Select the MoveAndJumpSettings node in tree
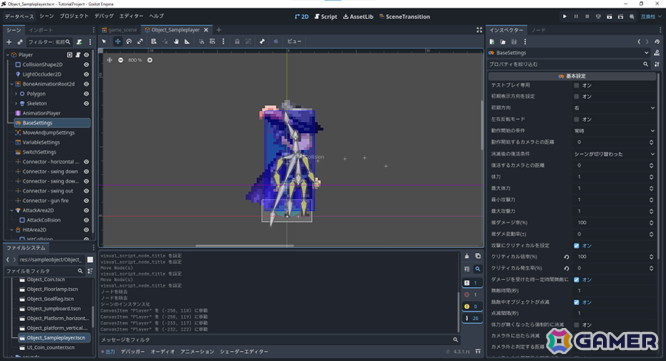The height and width of the screenshot is (361, 666). 48,133
